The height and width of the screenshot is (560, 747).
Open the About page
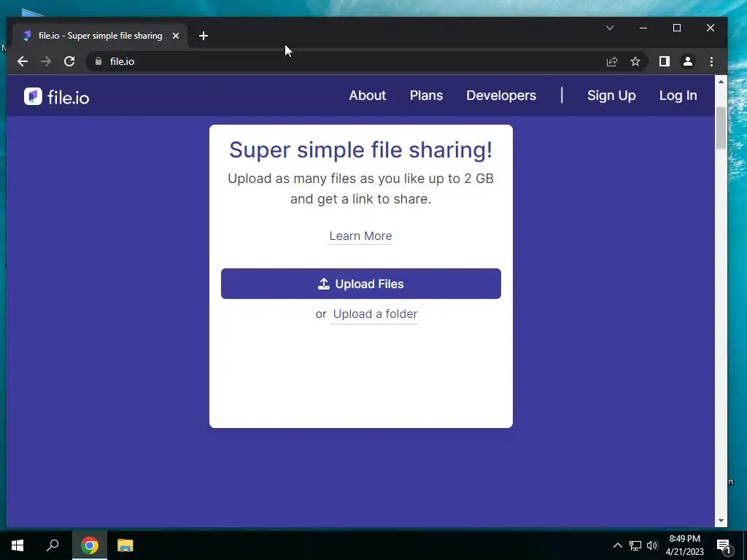tap(368, 96)
